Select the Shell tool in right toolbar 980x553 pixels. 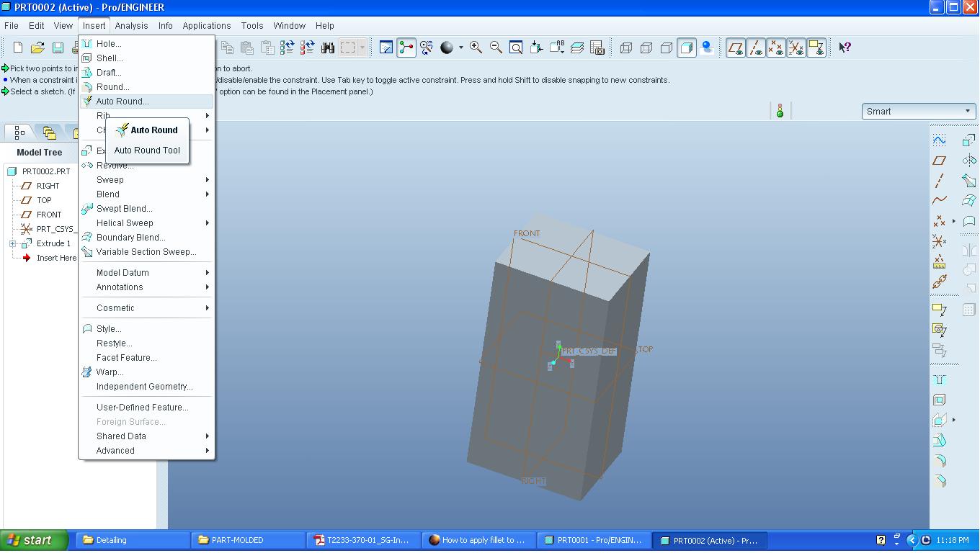[x=940, y=400]
